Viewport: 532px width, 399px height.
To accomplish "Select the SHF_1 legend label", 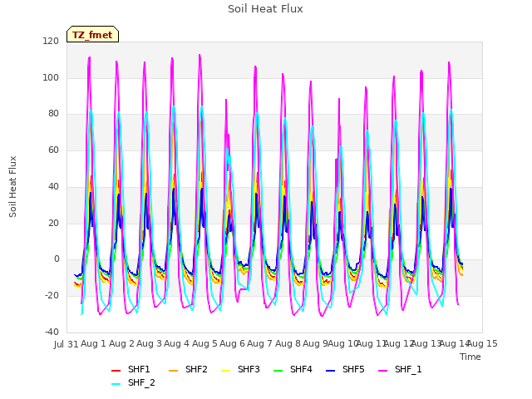I will (408, 369).
